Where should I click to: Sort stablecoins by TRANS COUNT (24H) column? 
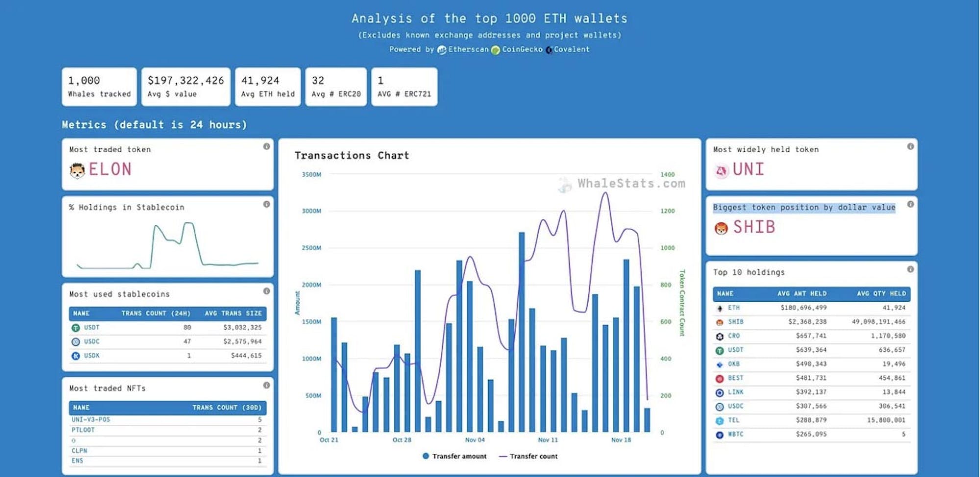click(156, 313)
